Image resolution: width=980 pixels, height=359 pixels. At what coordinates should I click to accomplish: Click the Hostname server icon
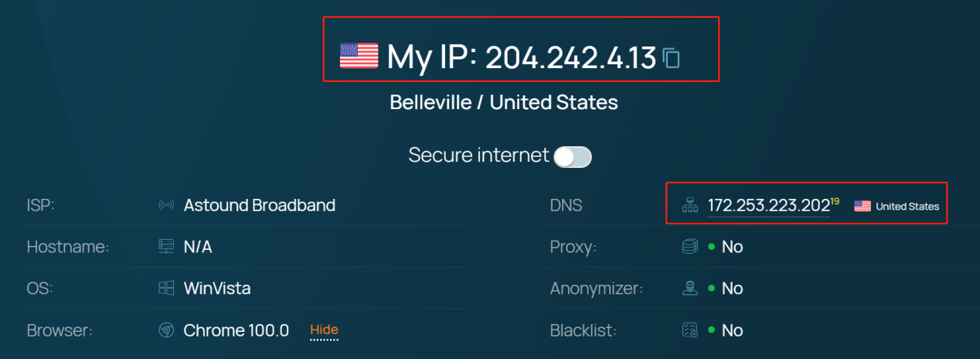[165, 247]
